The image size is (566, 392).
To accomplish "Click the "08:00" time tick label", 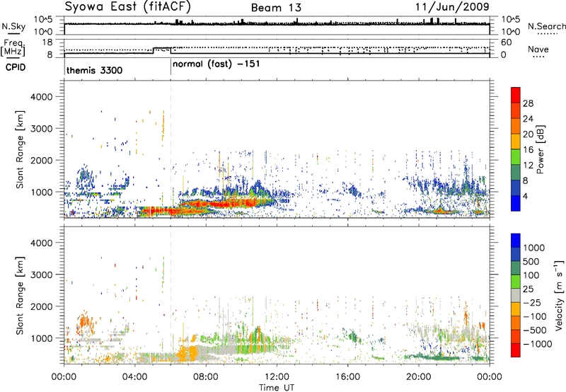I will [206, 377].
